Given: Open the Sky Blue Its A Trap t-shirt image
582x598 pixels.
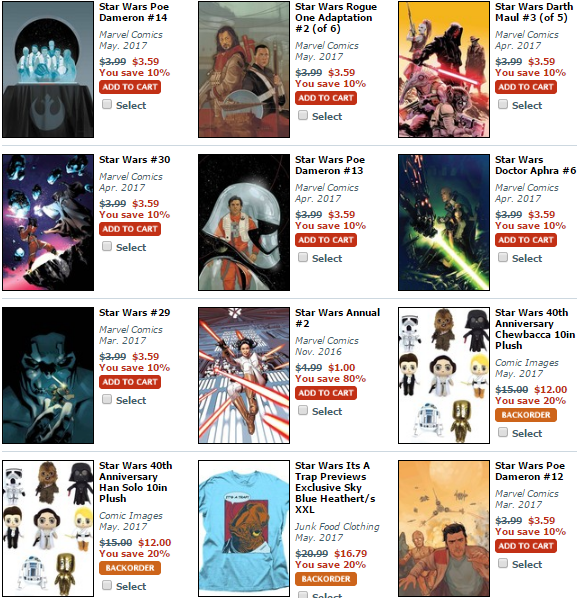Looking at the screenshot, I should tap(244, 528).
